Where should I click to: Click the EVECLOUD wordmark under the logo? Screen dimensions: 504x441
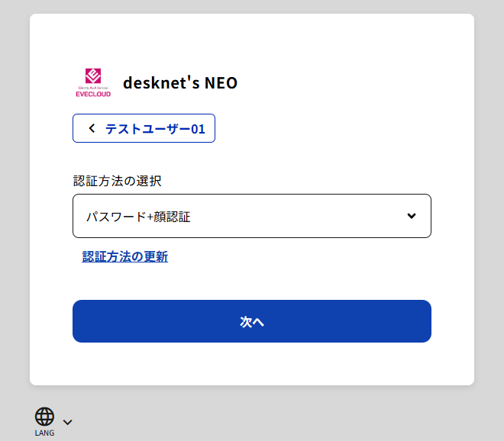click(x=92, y=95)
